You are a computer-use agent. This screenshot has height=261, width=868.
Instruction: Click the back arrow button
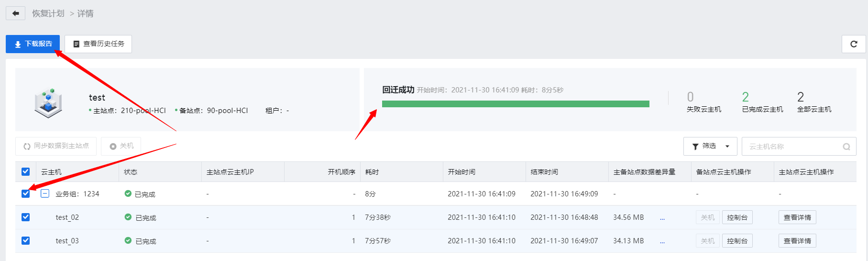15,13
